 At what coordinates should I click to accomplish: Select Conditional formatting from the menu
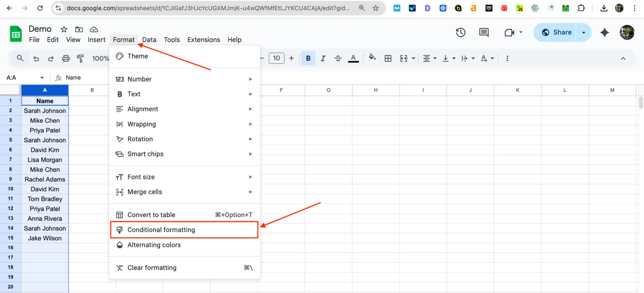[x=161, y=230]
